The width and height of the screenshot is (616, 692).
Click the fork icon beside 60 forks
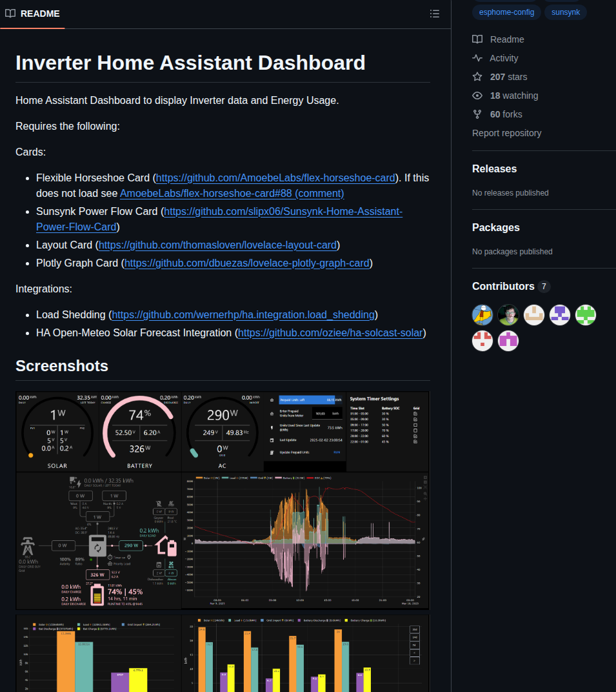click(x=477, y=114)
